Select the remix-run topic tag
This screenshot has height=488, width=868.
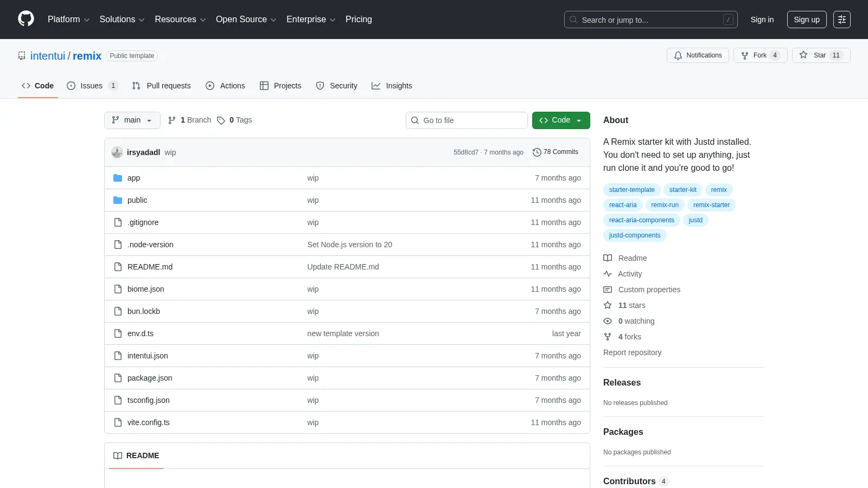[x=665, y=205]
